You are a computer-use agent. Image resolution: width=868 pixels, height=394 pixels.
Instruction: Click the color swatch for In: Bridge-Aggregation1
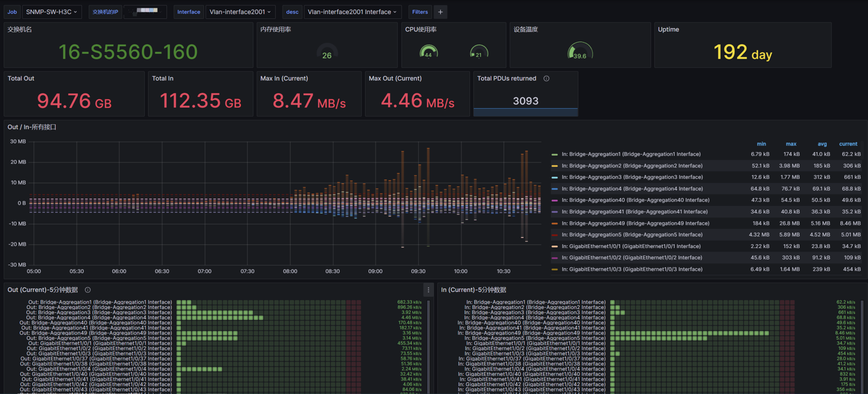coord(554,155)
